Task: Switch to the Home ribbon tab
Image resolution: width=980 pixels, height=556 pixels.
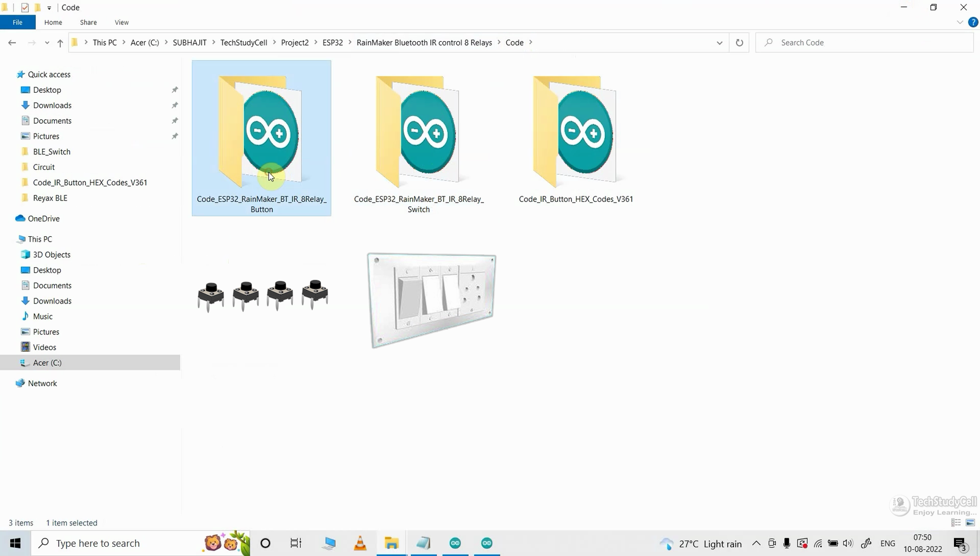Action: click(53, 22)
